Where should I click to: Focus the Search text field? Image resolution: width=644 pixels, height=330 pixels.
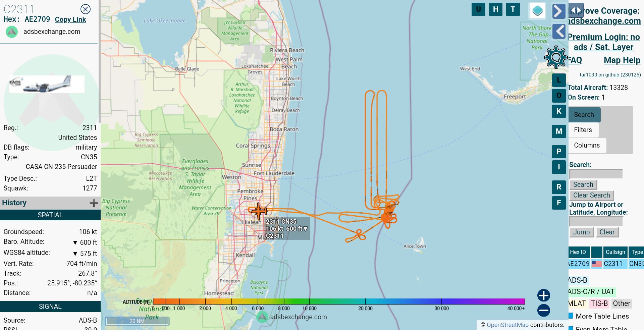[596, 174]
